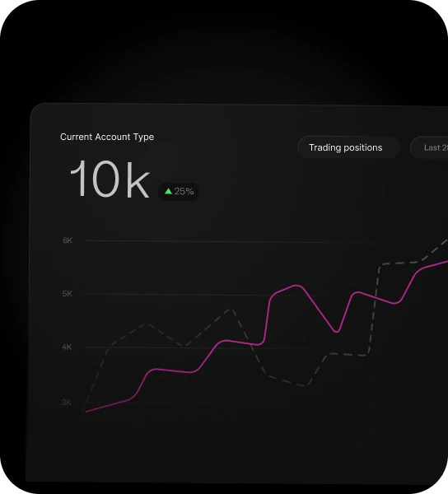Select the Current Account Type label
The height and width of the screenshot is (494, 448).
tap(107, 137)
